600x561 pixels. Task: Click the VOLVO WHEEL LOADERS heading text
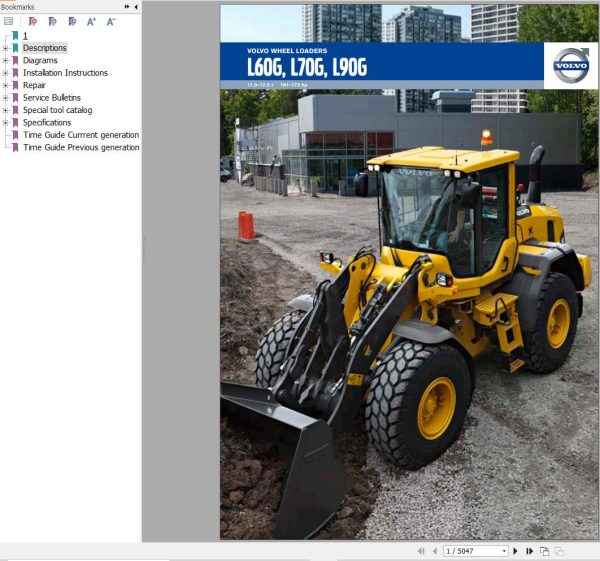[287, 51]
